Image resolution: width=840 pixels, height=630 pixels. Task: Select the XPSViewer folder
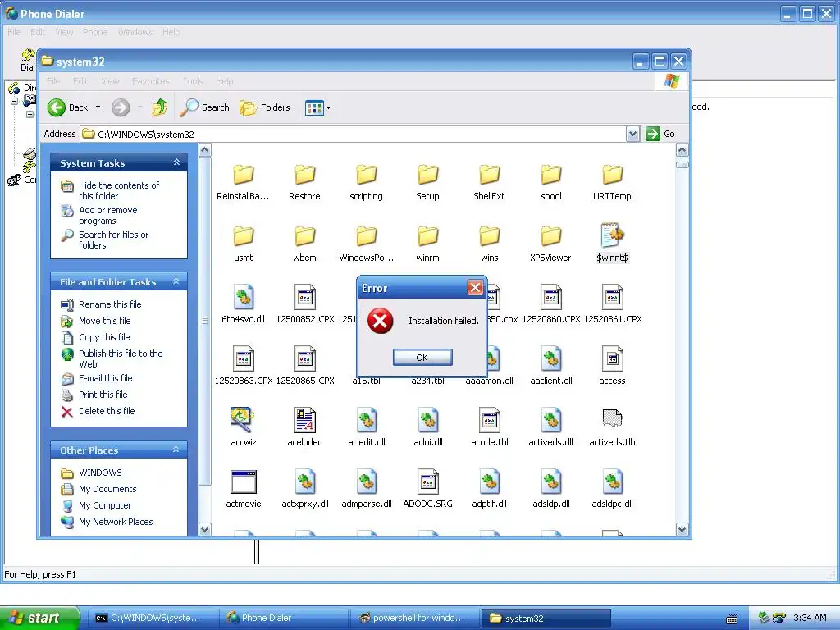550,244
